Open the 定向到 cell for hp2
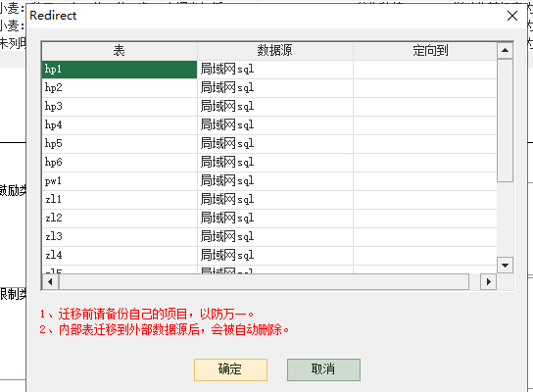This screenshot has width=533, height=392. 425,88
